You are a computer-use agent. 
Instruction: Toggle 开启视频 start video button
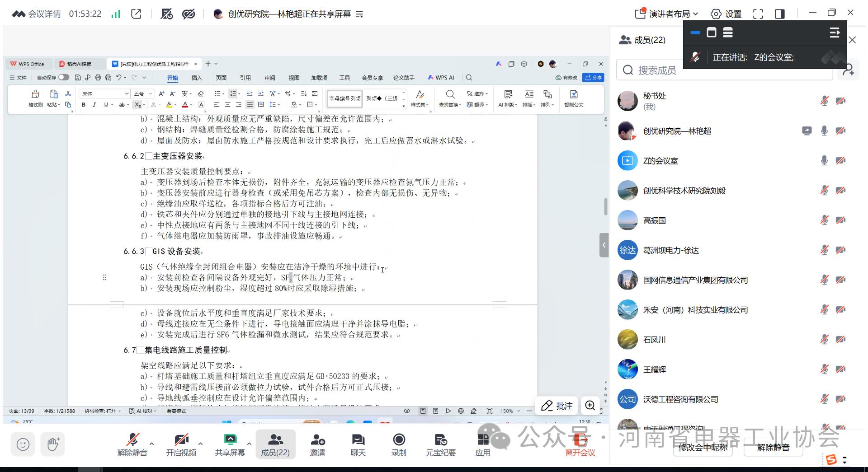tap(181, 444)
